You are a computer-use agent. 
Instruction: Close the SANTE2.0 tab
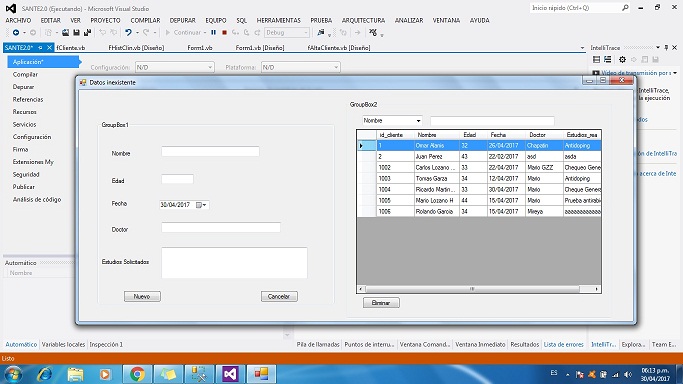coord(49,47)
